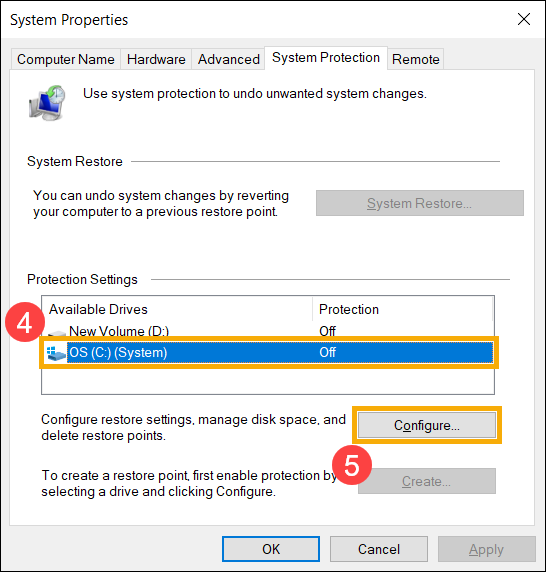Confirm with the OK button
The image size is (546, 572).
coord(271,549)
